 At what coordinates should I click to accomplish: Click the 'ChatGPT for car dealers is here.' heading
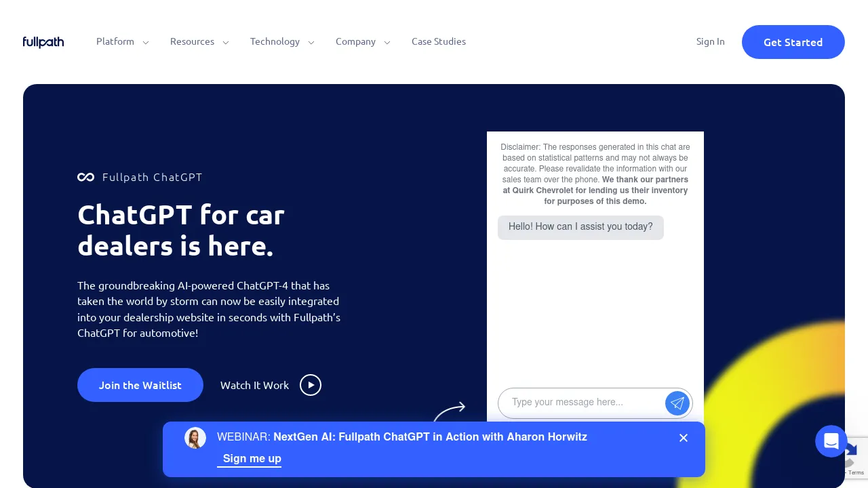click(x=181, y=230)
